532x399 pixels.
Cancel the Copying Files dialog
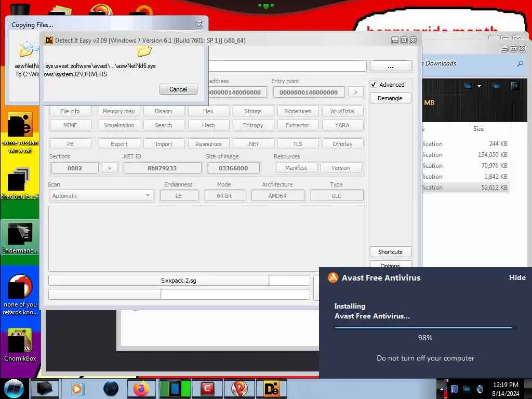tap(178, 89)
